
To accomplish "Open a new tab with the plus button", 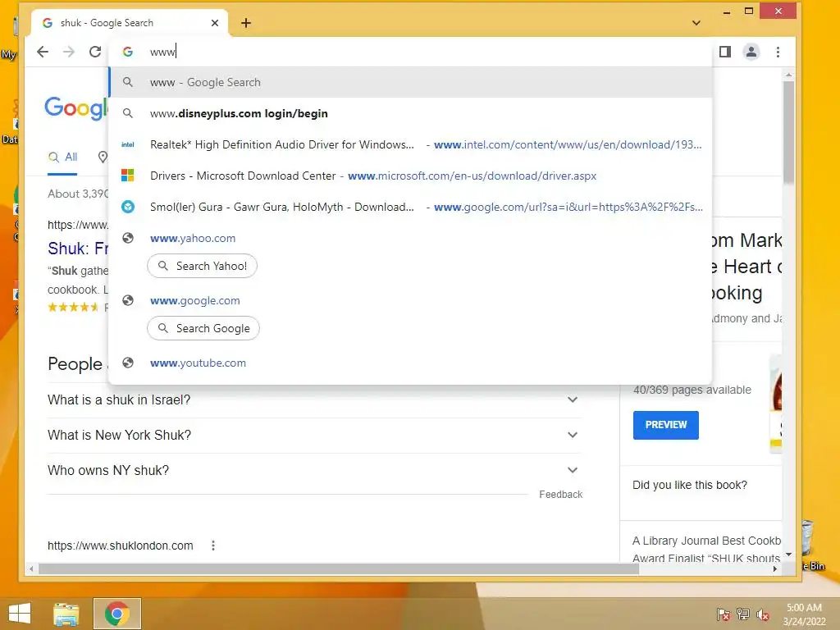I will pos(246,23).
